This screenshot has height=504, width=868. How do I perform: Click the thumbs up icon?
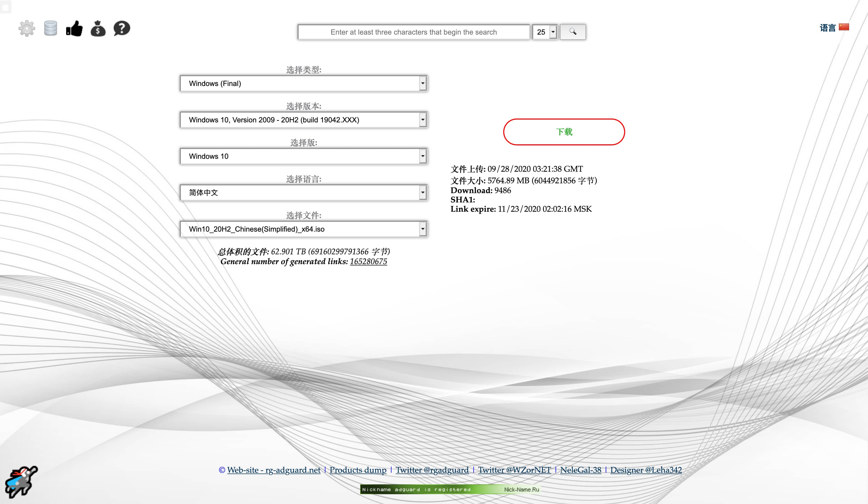pyautogui.click(x=74, y=28)
